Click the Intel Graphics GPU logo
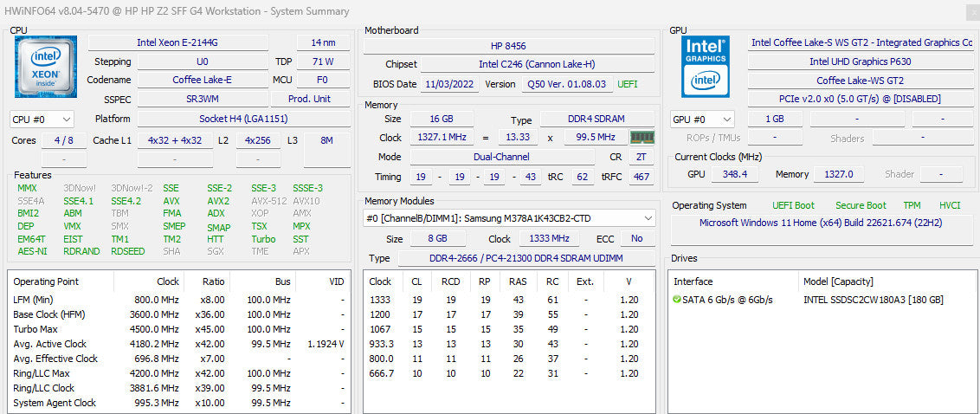Screen dimensions: 980x414 [705, 67]
